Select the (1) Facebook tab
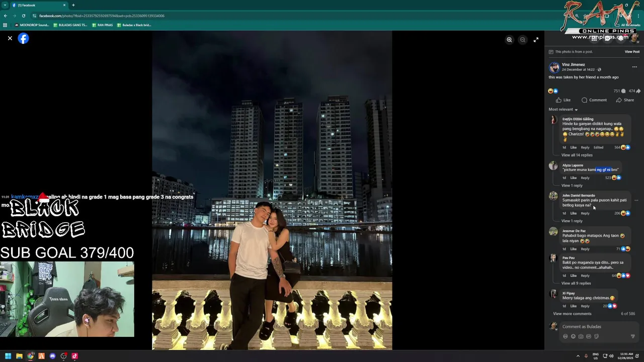644x362 pixels. pyautogui.click(x=39, y=5)
